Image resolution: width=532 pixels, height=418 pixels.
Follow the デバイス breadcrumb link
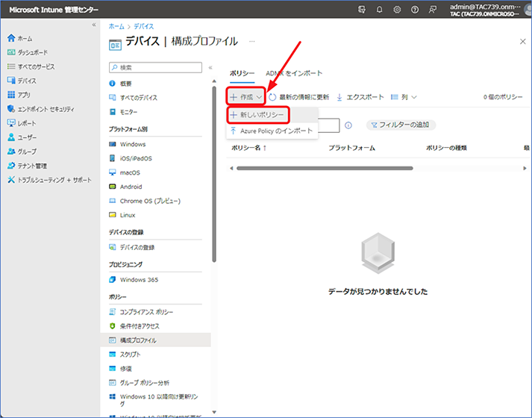(x=144, y=26)
